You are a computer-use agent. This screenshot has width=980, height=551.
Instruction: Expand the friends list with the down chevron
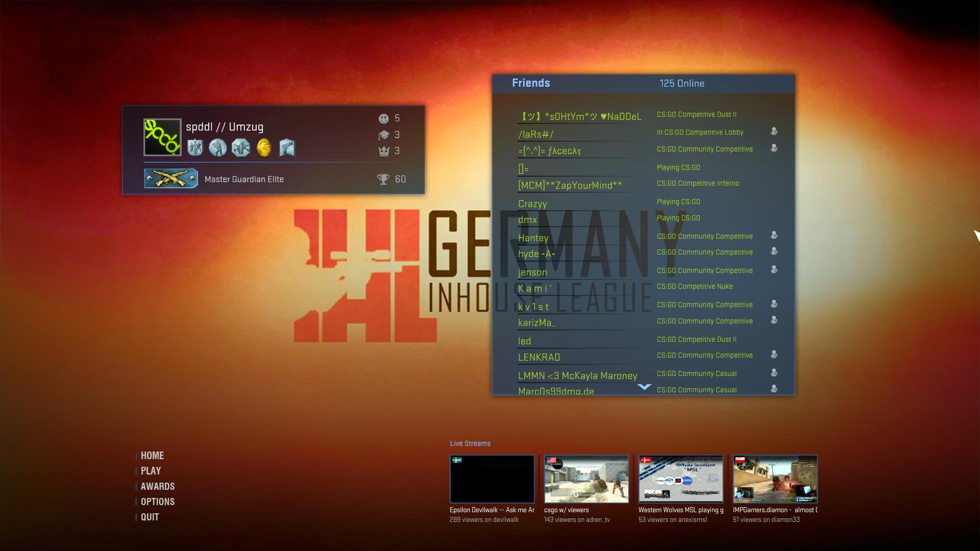[x=644, y=387]
